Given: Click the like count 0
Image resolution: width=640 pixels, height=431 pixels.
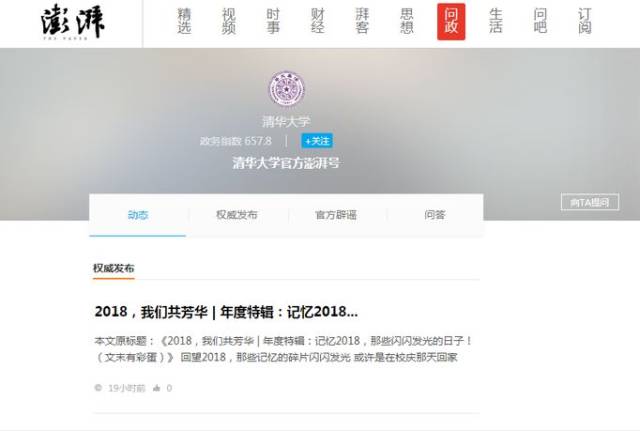Looking at the screenshot, I should pos(169,388).
